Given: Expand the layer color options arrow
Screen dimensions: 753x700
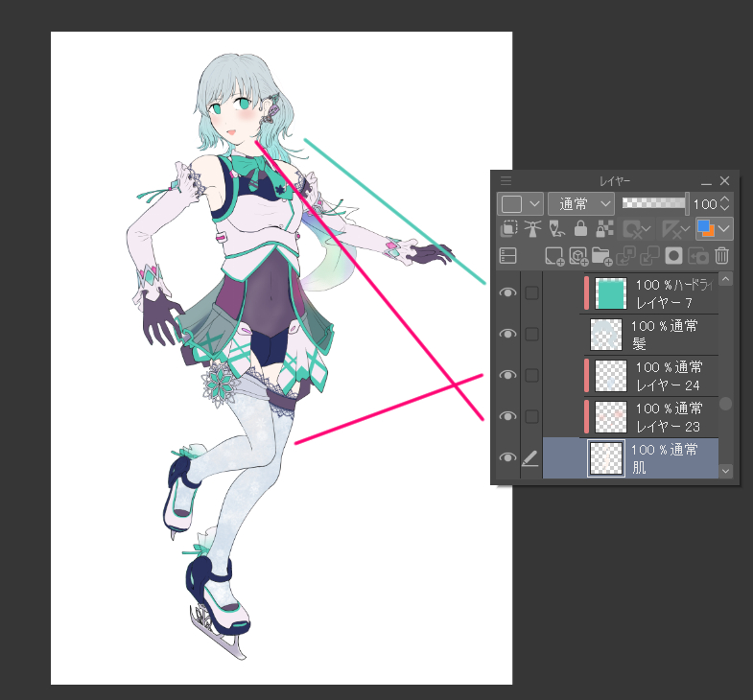Looking at the screenshot, I should 723,228.
